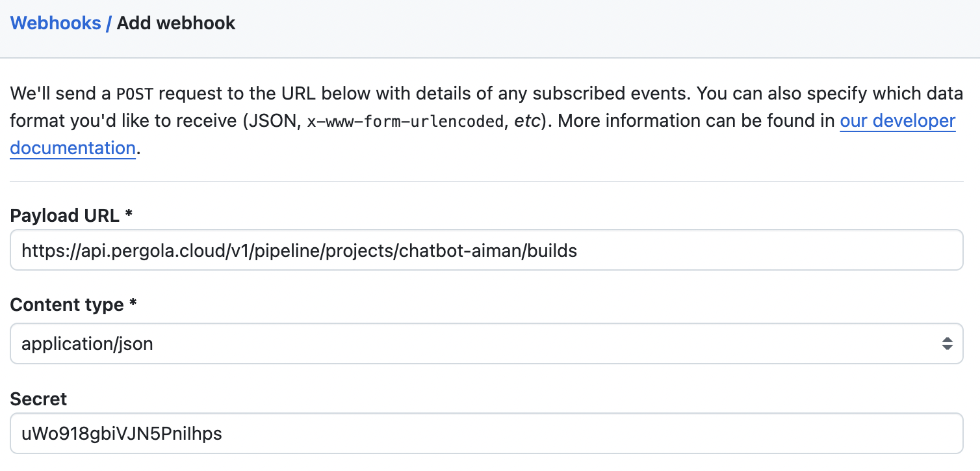Click the 'Content type' field label
Image resolution: width=980 pixels, height=471 pixels.
(x=67, y=304)
